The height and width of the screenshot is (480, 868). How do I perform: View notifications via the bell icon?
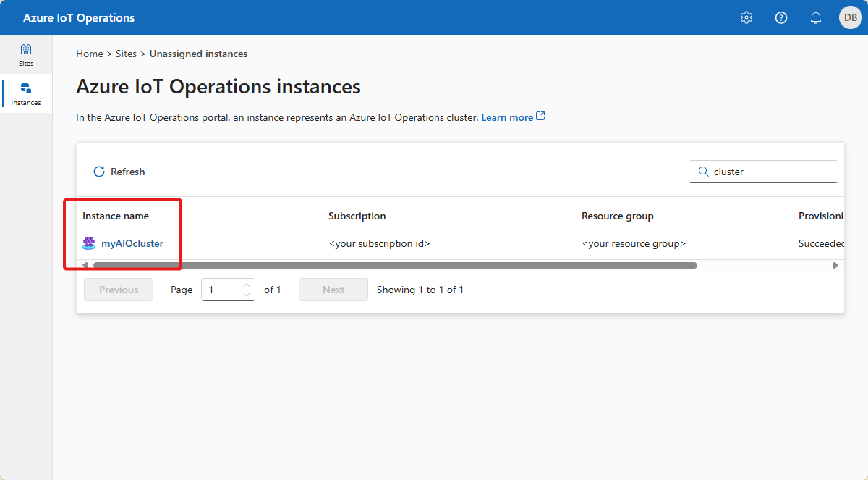[x=815, y=17]
